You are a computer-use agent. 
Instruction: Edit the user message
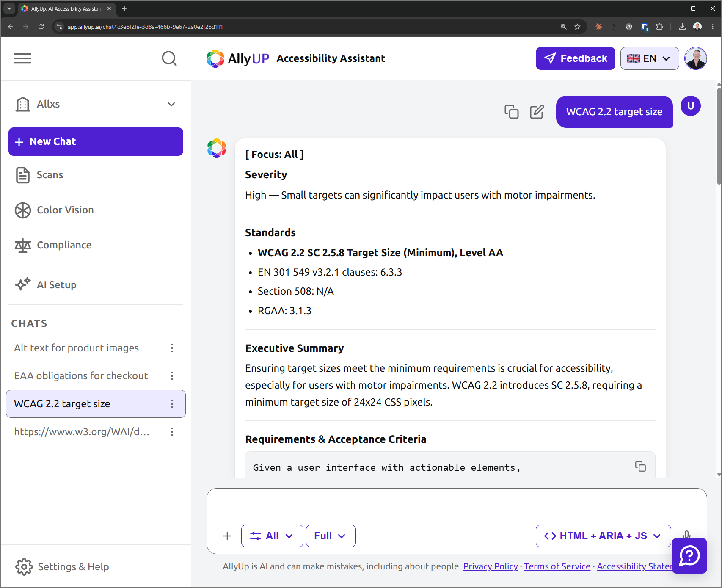[x=537, y=112]
